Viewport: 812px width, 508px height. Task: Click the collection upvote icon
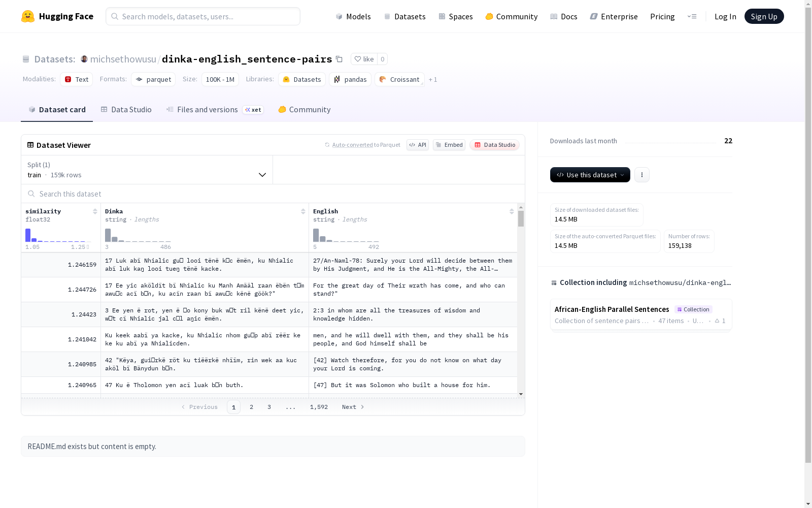pyautogui.click(x=717, y=321)
